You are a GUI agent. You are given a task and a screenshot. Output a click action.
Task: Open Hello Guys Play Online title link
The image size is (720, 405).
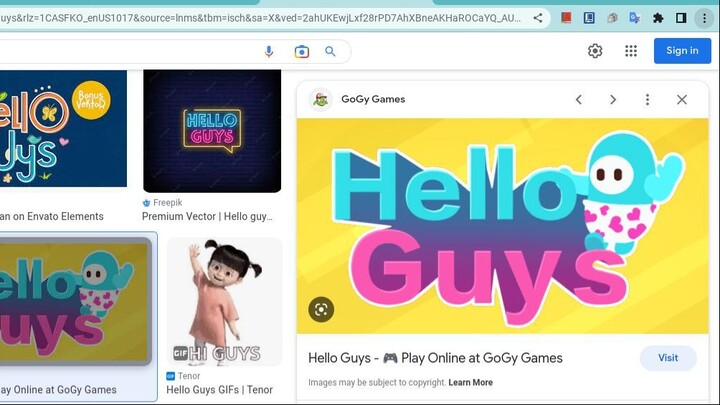pos(435,358)
